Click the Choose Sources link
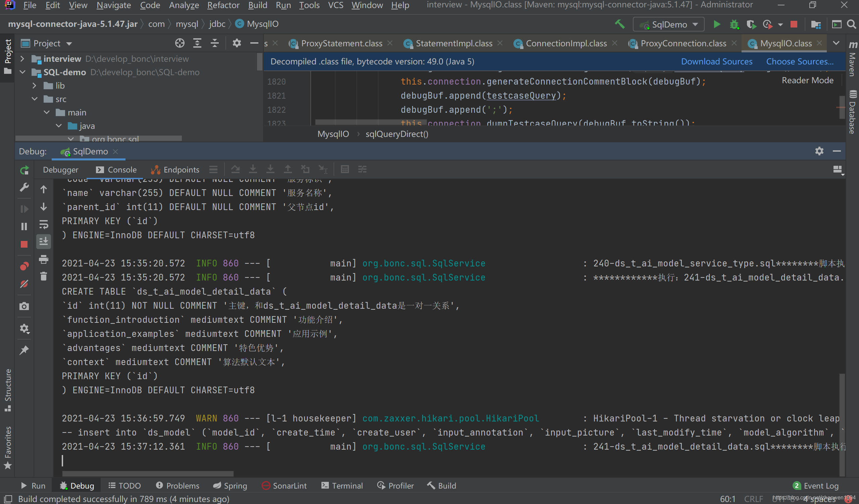Viewport: 859px width, 504px height. [799, 61]
